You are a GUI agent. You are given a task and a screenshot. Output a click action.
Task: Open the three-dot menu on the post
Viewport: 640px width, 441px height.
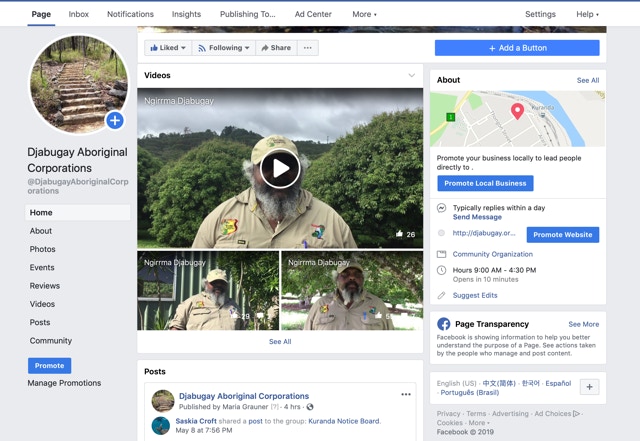coord(406,395)
